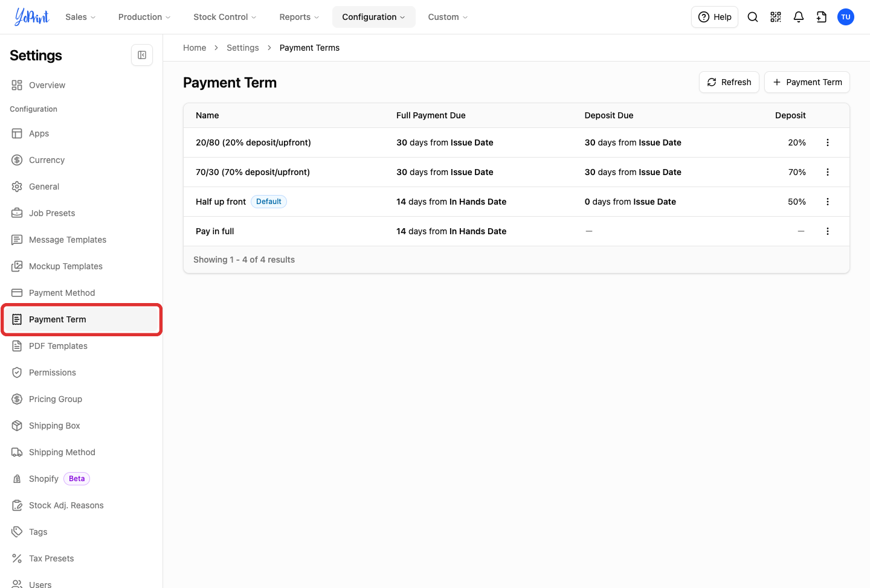Select Permissions in the sidebar

click(82, 372)
